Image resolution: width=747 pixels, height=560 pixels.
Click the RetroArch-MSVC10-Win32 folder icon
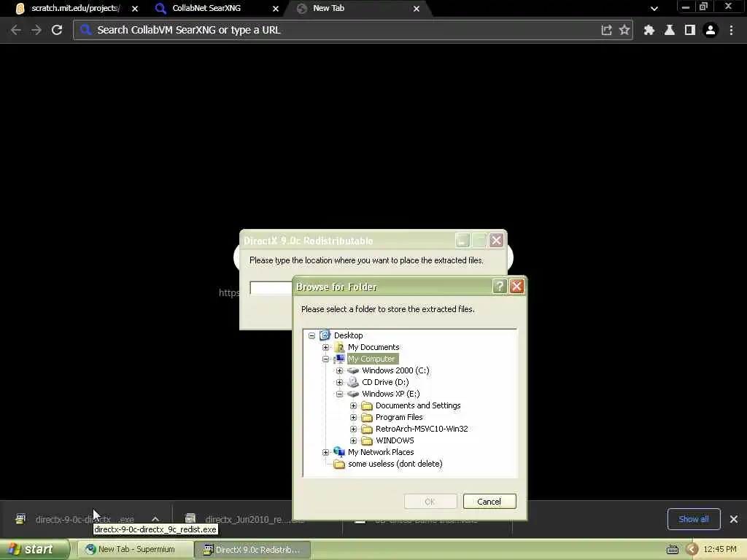point(367,429)
